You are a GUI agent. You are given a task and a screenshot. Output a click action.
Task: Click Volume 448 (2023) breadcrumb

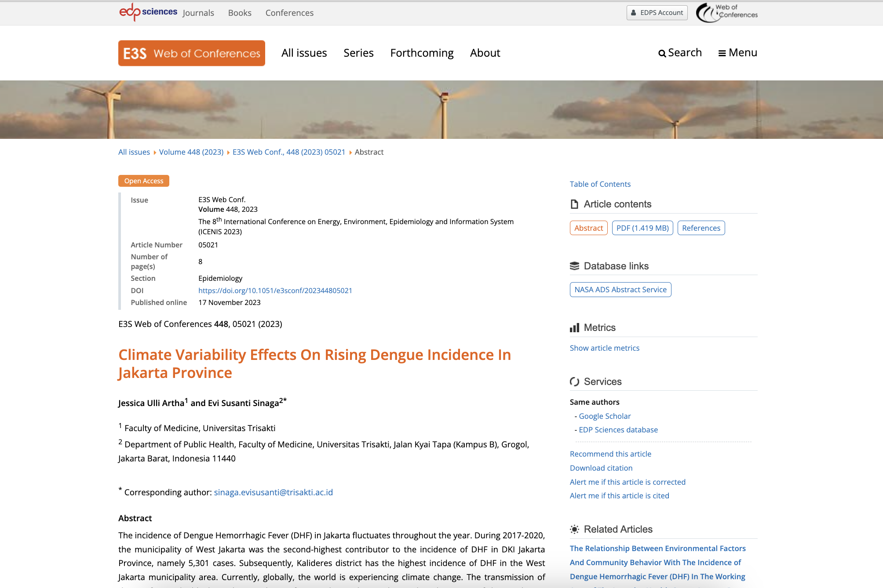click(191, 152)
